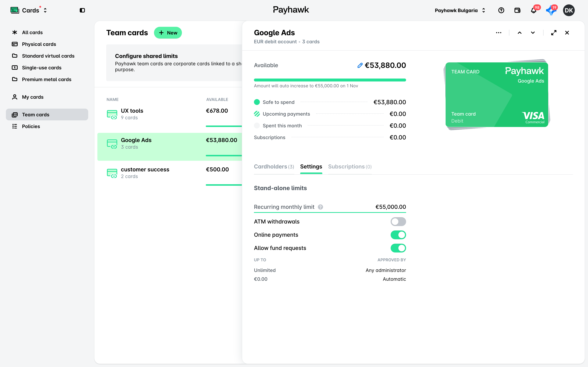
Task: Open Policies in the sidebar
Action: [x=31, y=126]
